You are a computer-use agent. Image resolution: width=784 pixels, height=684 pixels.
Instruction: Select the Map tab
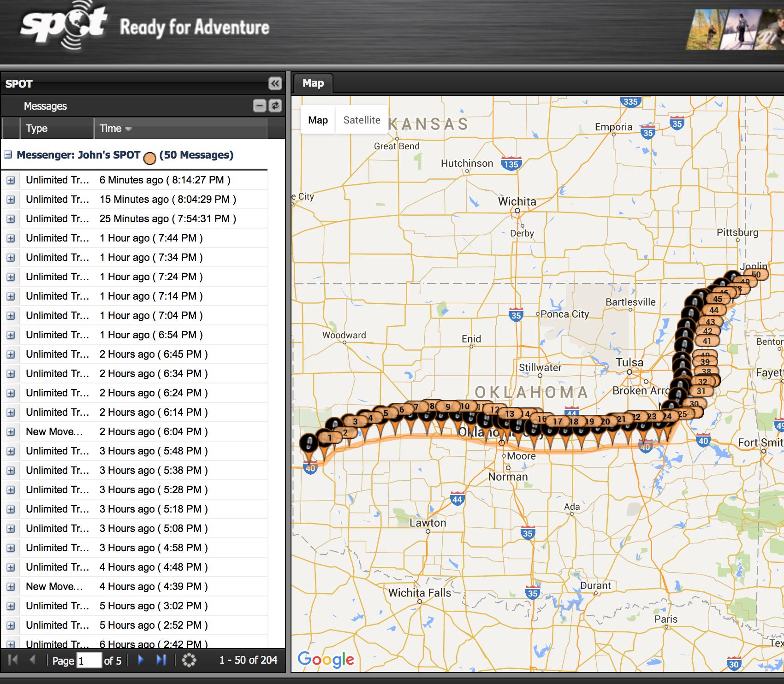313,83
